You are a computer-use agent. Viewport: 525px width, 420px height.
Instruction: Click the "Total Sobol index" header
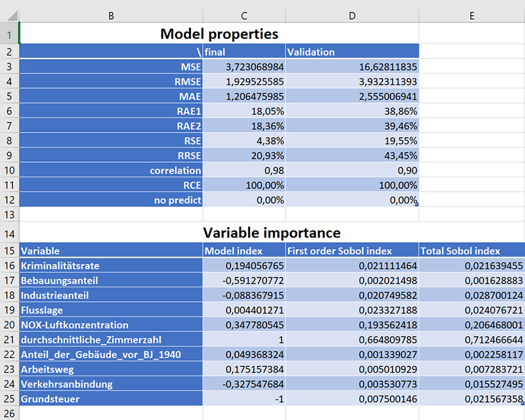coord(472,251)
